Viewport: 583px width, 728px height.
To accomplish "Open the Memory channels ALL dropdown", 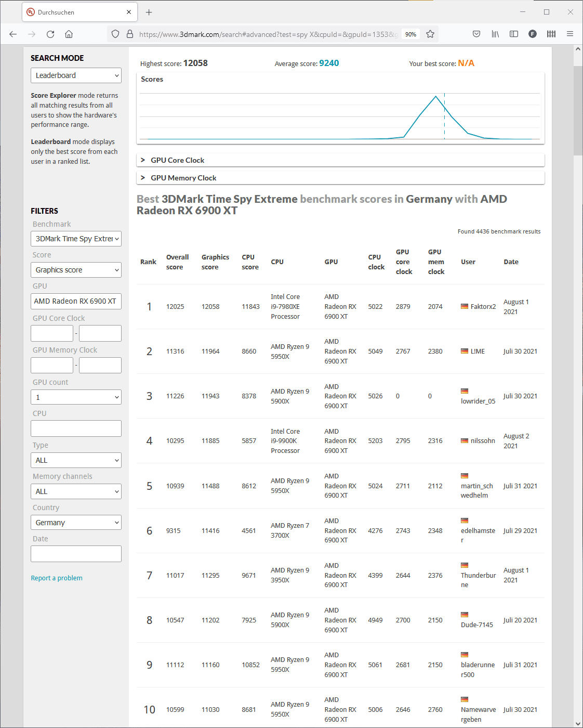I will (x=76, y=491).
